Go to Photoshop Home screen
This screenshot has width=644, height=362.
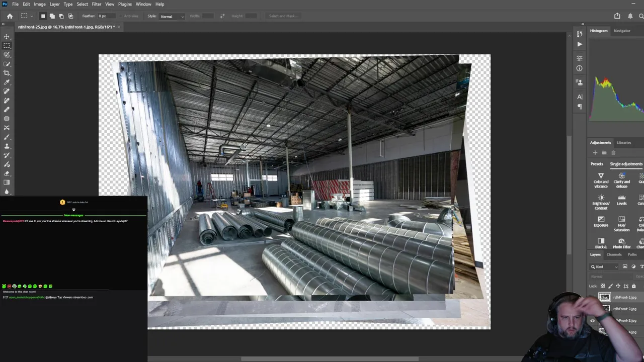click(x=10, y=16)
